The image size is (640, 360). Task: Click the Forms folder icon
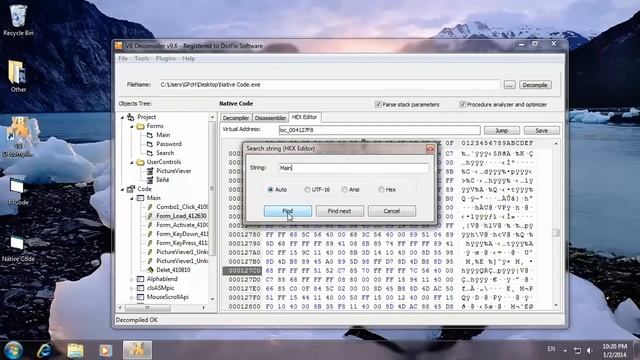140,126
